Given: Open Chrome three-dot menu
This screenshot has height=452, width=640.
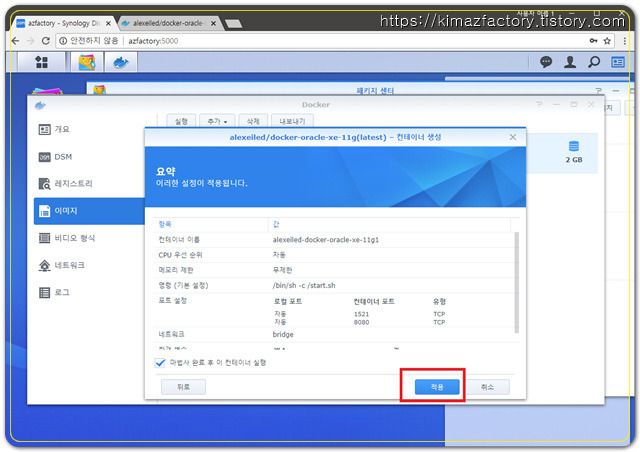Looking at the screenshot, I should click(x=624, y=41).
